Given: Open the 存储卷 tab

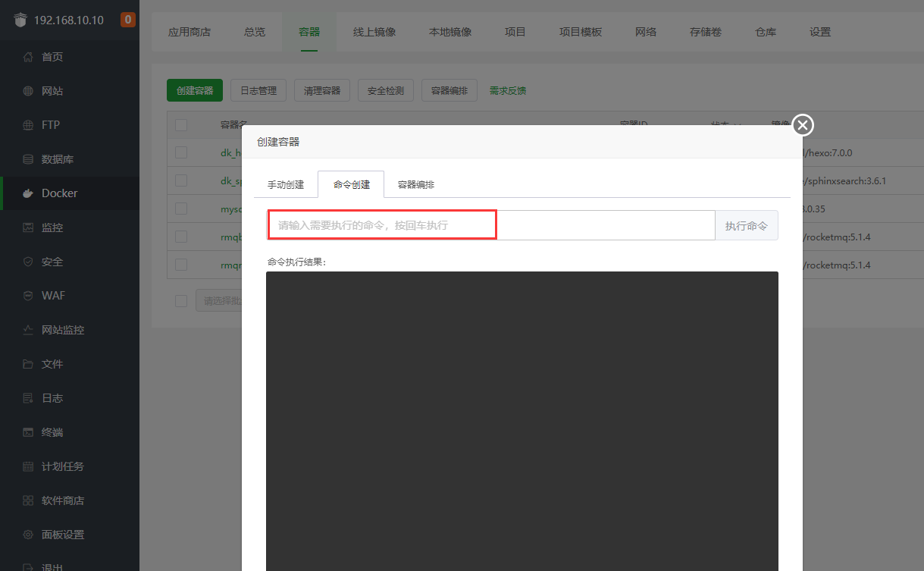Looking at the screenshot, I should coord(706,32).
